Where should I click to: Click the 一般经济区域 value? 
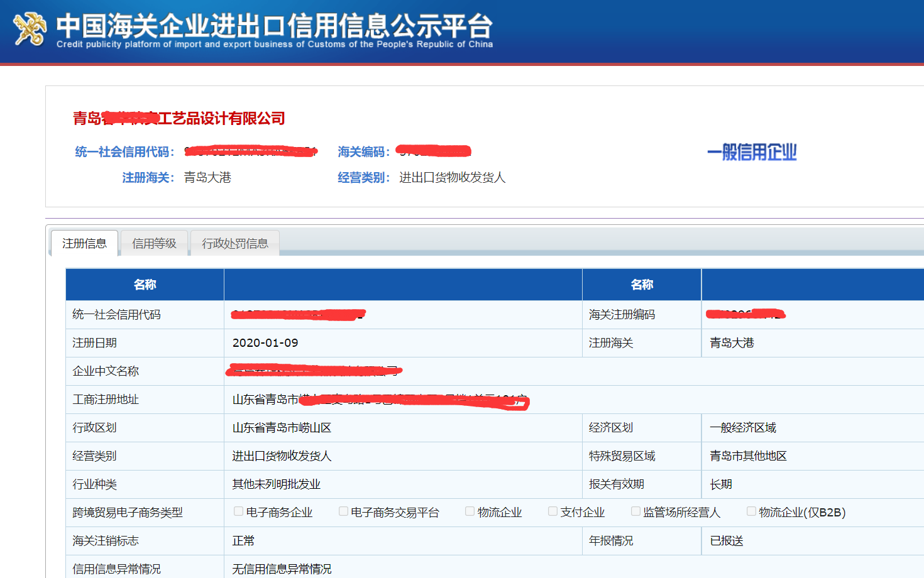click(x=743, y=428)
